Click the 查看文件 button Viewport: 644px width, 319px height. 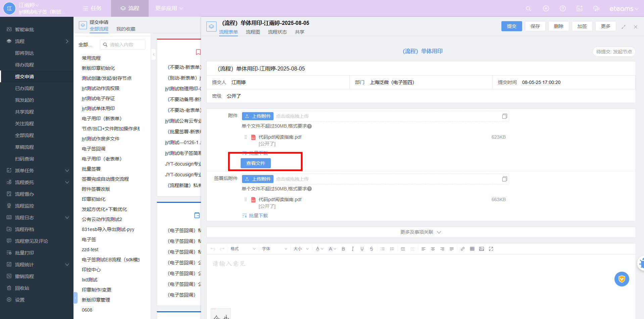point(256,163)
